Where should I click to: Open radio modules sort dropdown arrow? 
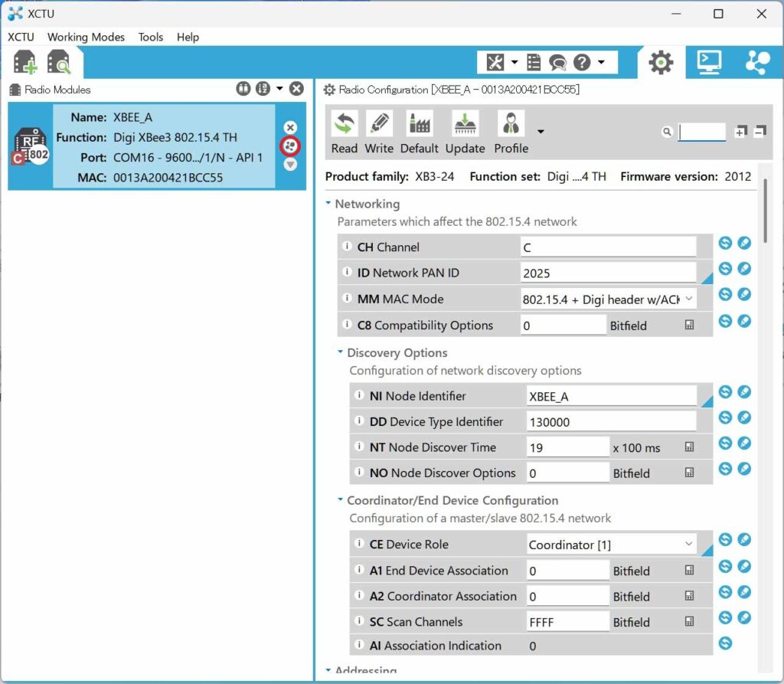[279, 89]
